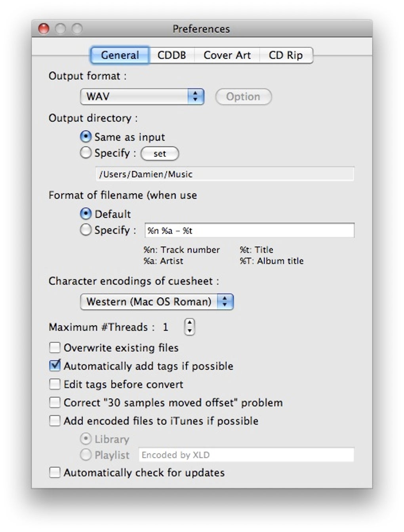Uncheck Automatically add tags if possible

[x=55, y=366]
